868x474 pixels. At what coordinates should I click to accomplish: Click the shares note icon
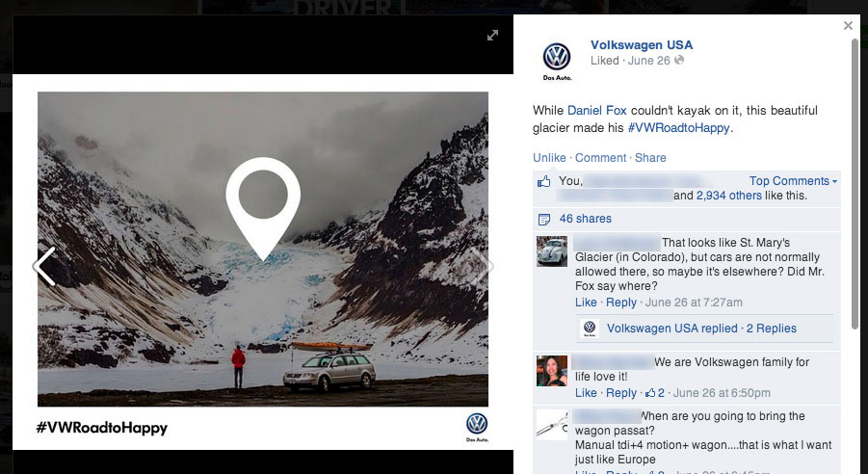544,220
